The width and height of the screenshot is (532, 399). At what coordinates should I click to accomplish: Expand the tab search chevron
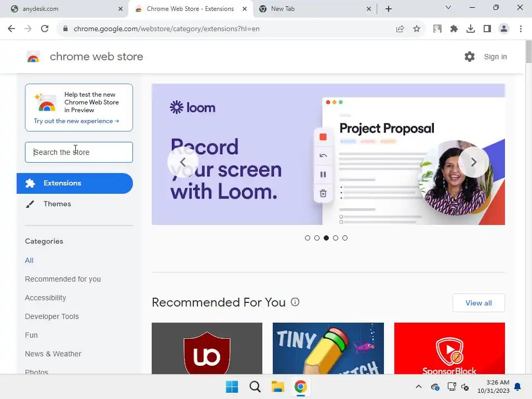[x=448, y=7]
